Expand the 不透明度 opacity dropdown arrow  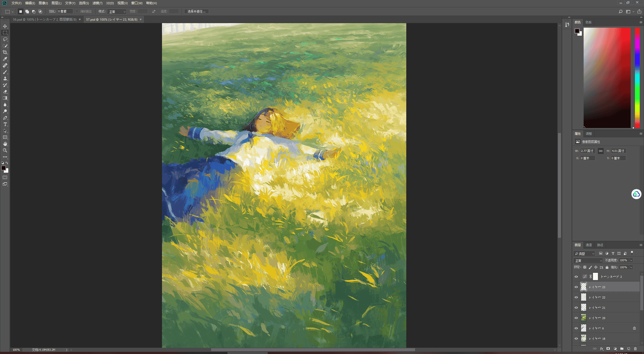pos(631,260)
